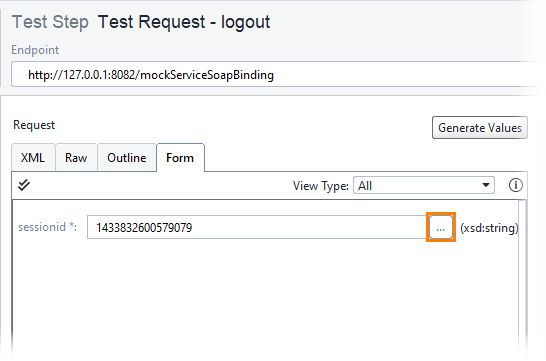The image size is (546, 361).
Task: Open the form info icon
Action: (515, 185)
